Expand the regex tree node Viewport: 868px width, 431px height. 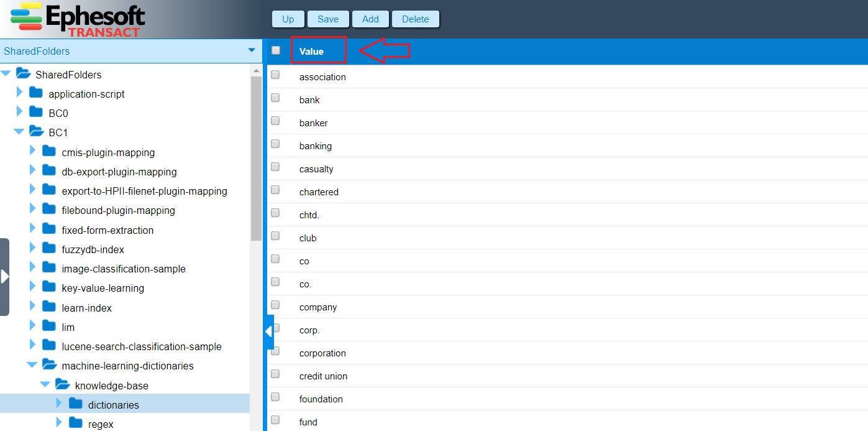tap(60, 424)
